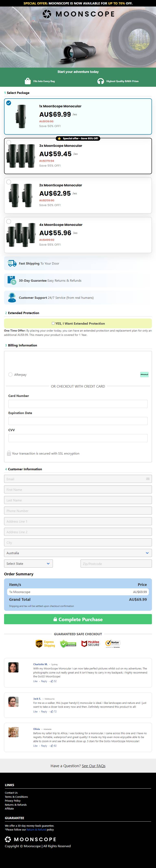This screenshot has width=156, height=868.
Task: Click the Afterpay logo badge
Action: pos(144,374)
